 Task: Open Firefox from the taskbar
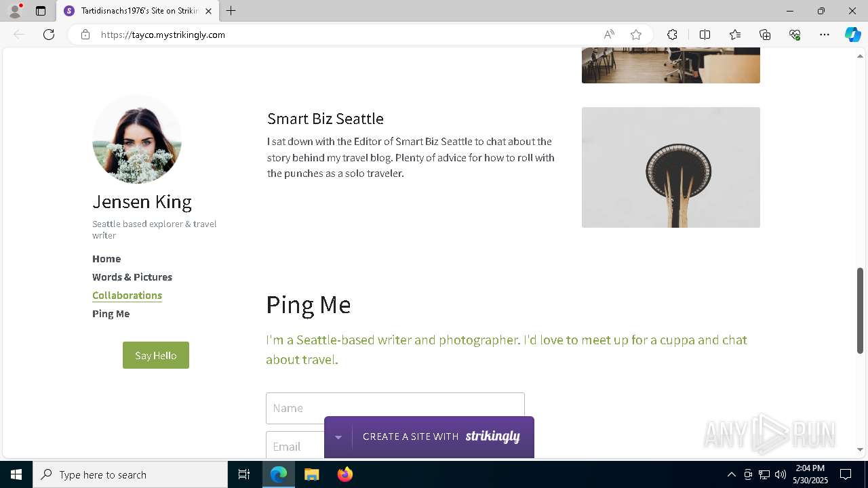tap(344, 474)
